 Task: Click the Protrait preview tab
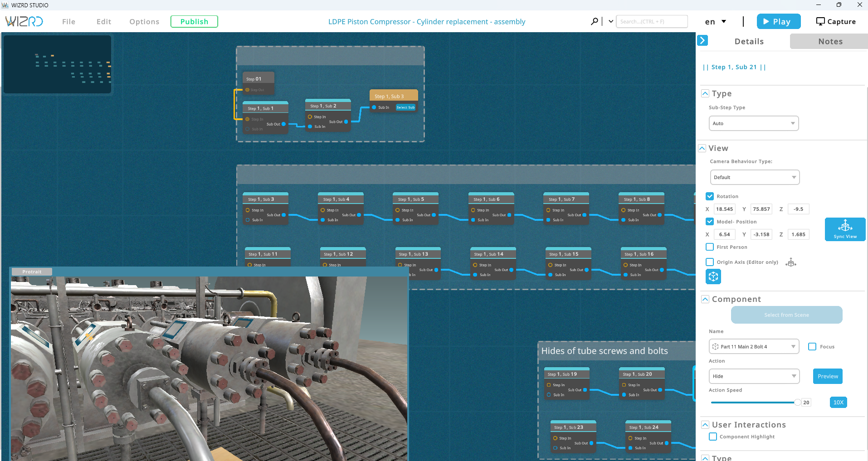pyautogui.click(x=32, y=272)
